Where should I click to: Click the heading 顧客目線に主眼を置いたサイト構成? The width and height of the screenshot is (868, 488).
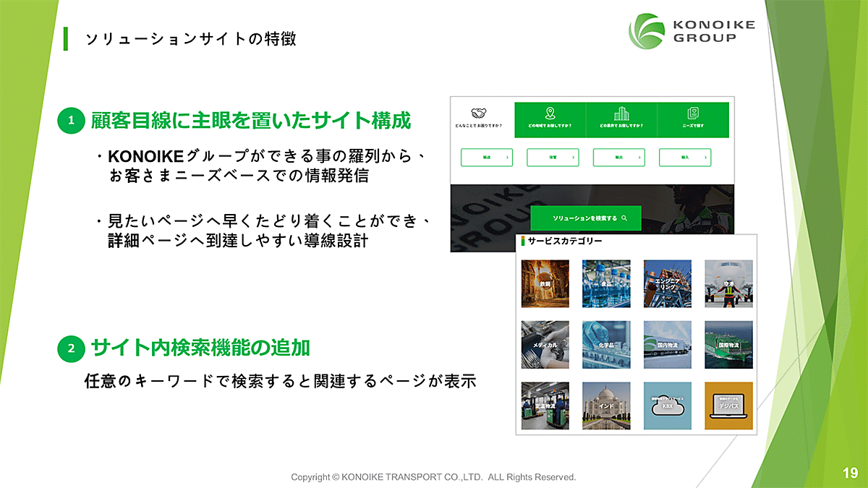pos(251,121)
